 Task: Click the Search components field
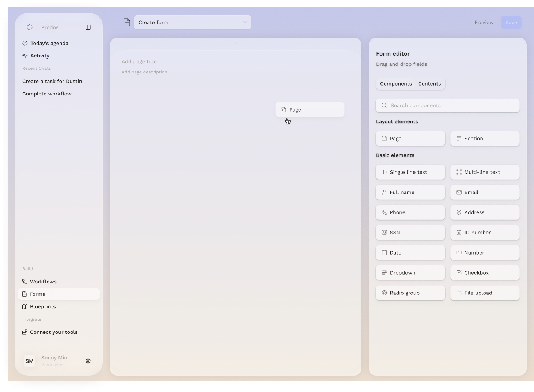(x=448, y=105)
